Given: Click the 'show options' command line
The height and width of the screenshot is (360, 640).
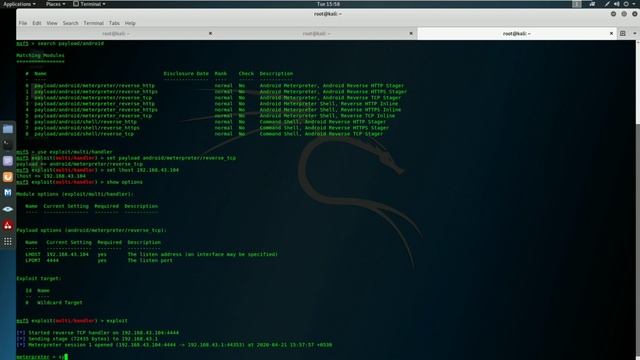Looking at the screenshot, I should [x=80, y=182].
